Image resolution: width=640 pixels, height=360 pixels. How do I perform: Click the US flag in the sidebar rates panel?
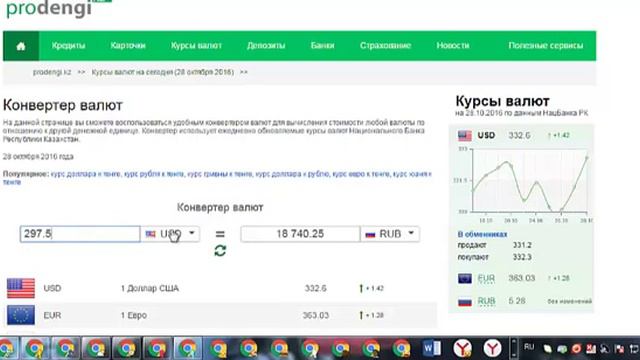[464, 136]
